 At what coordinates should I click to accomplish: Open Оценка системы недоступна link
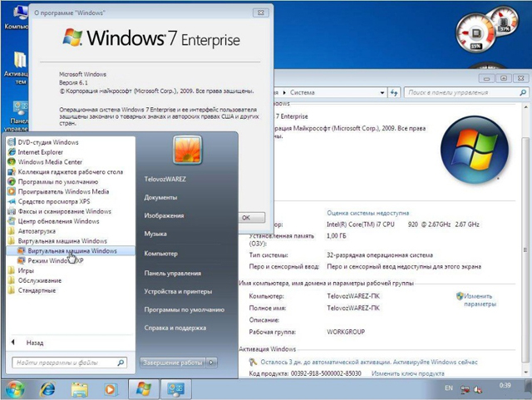tap(367, 213)
